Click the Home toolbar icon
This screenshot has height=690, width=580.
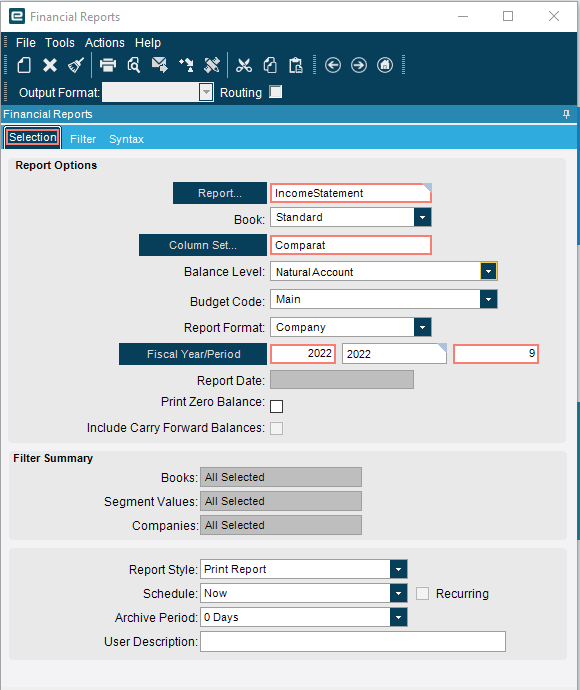point(385,65)
